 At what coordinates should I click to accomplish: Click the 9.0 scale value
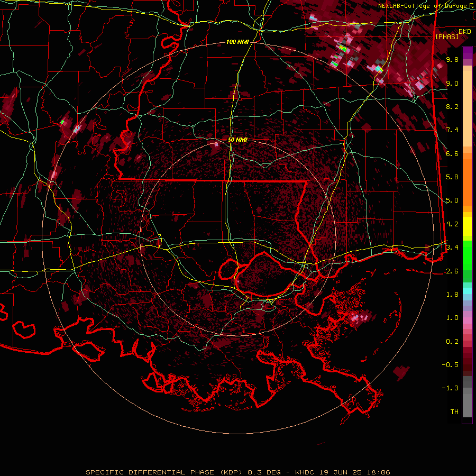point(452,83)
